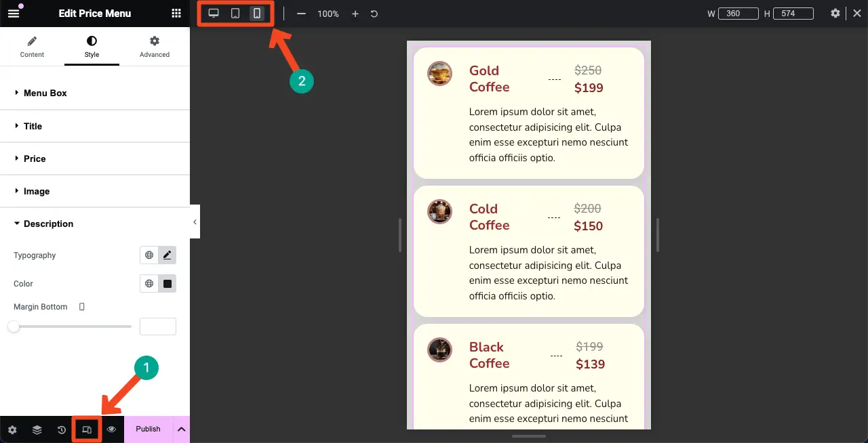The height and width of the screenshot is (443, 868).
Task: Click the Cold Coffee description paragraph
Action: click(x=549, y=273)
